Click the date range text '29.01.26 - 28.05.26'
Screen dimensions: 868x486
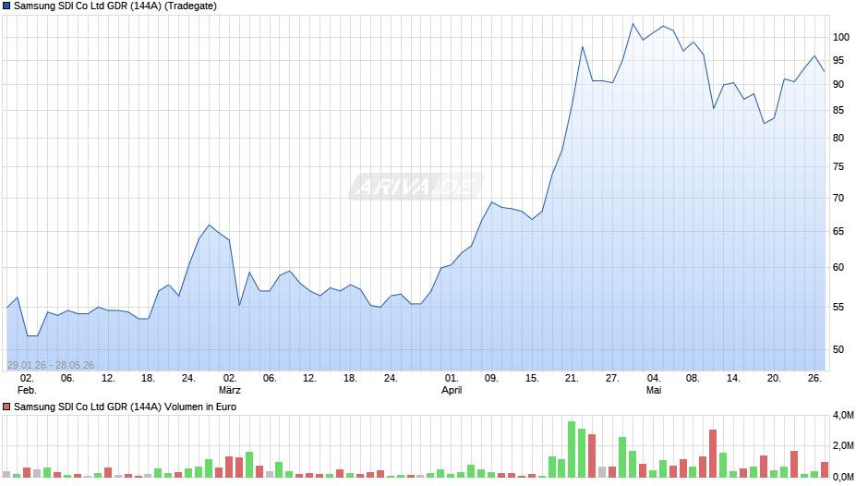51,365
